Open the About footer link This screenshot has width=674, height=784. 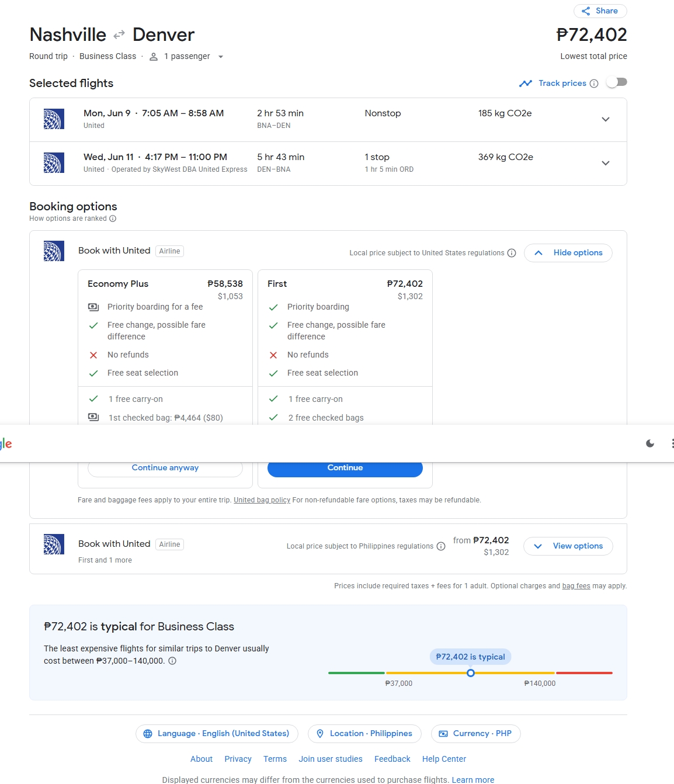coord(201,759)
